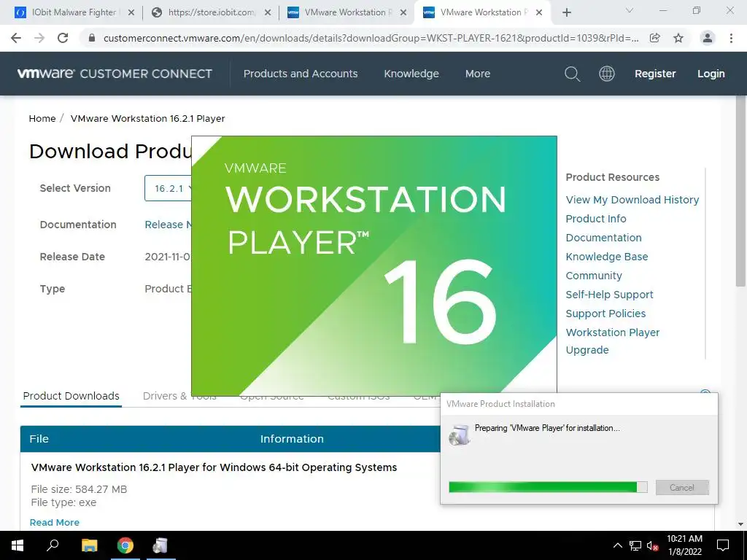Open the Products and Accounts menu
Image resolution: width=747 pixels, height=560 pixels.
point(300,74)
